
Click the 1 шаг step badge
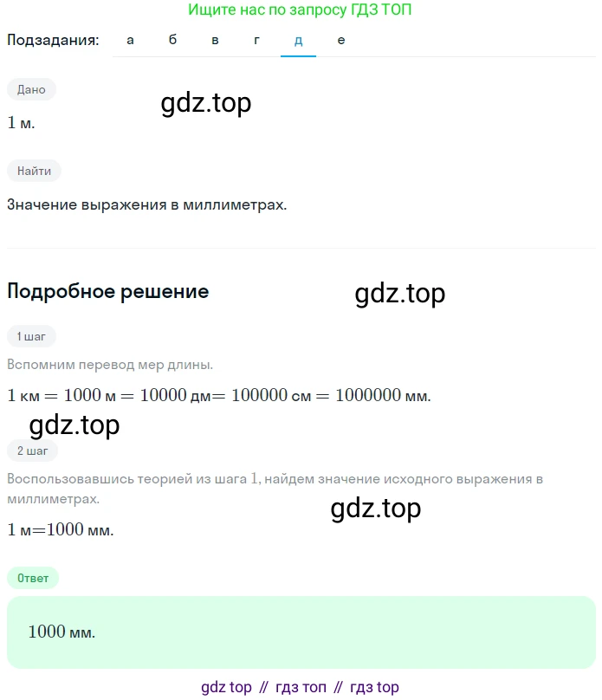[31, 336]
